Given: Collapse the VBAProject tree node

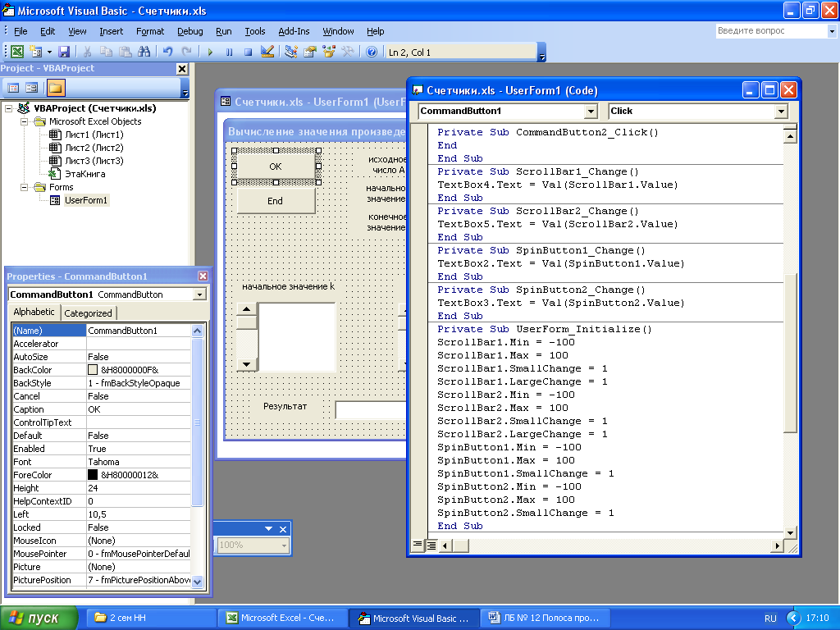Looking at the screenshot, I should click(x=8, y=108).
